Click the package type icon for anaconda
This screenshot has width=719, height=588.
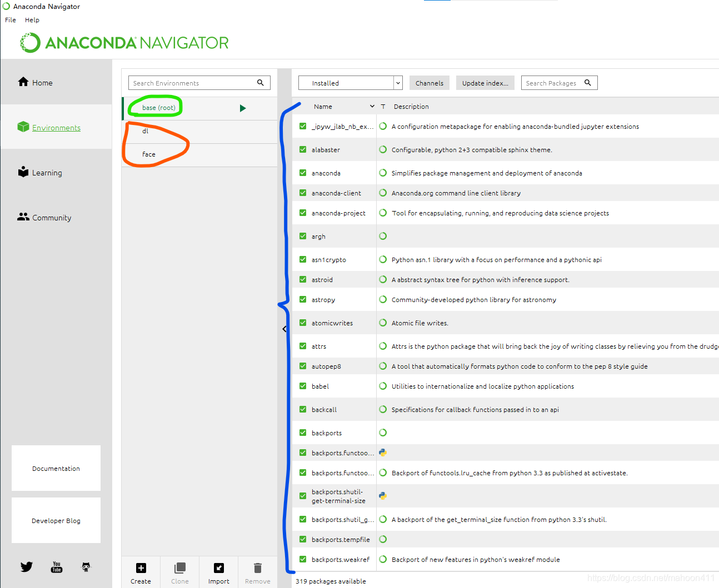click(383, 173)
